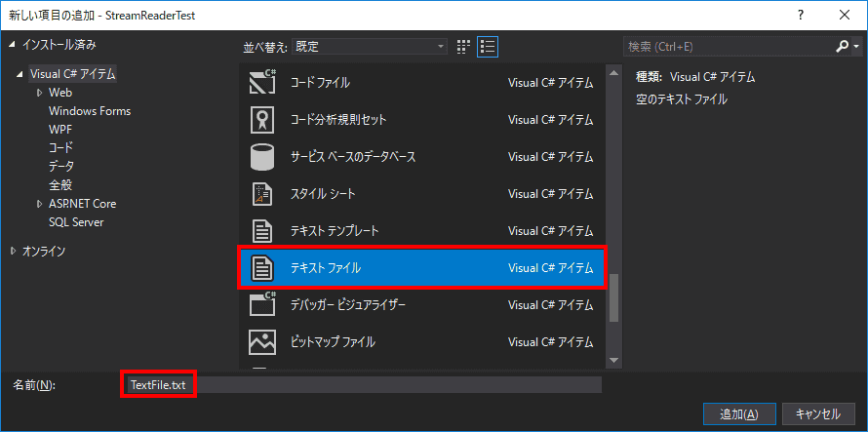Viewport: 868px width, 432px height.
Task: Open the help question mark button
Action: pos(801,15)
